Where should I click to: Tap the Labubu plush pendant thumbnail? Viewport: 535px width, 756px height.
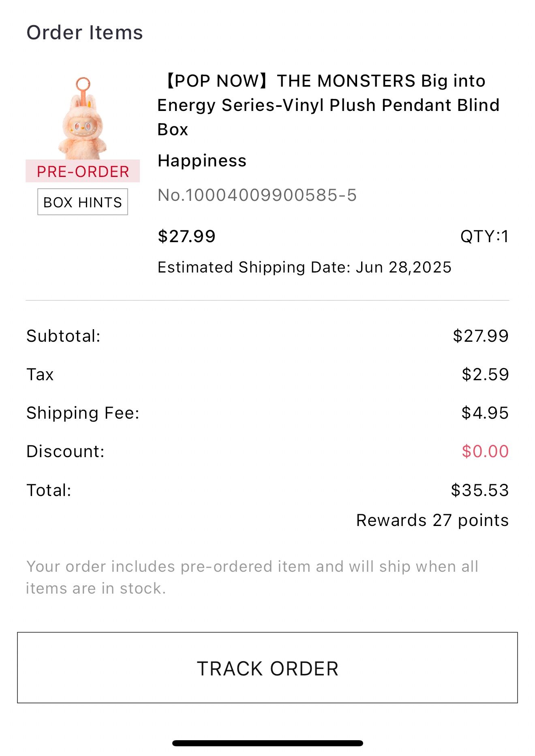tap(83, 118)
